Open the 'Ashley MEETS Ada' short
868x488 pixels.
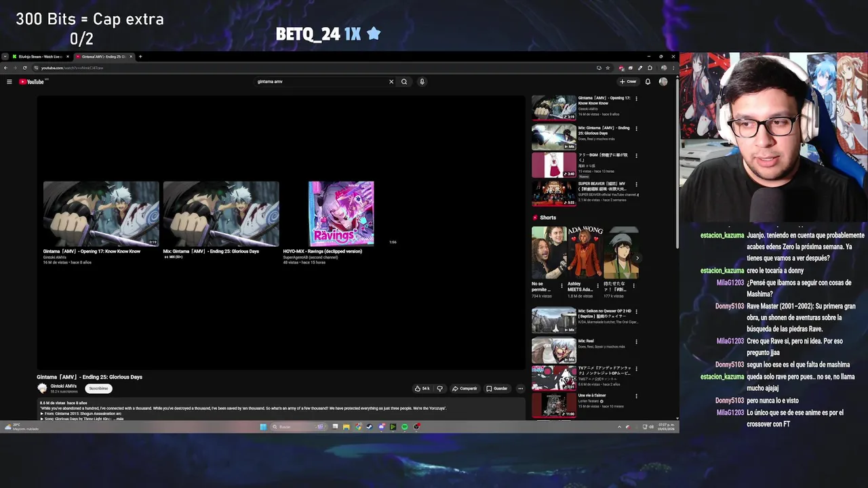coord(585,252)
